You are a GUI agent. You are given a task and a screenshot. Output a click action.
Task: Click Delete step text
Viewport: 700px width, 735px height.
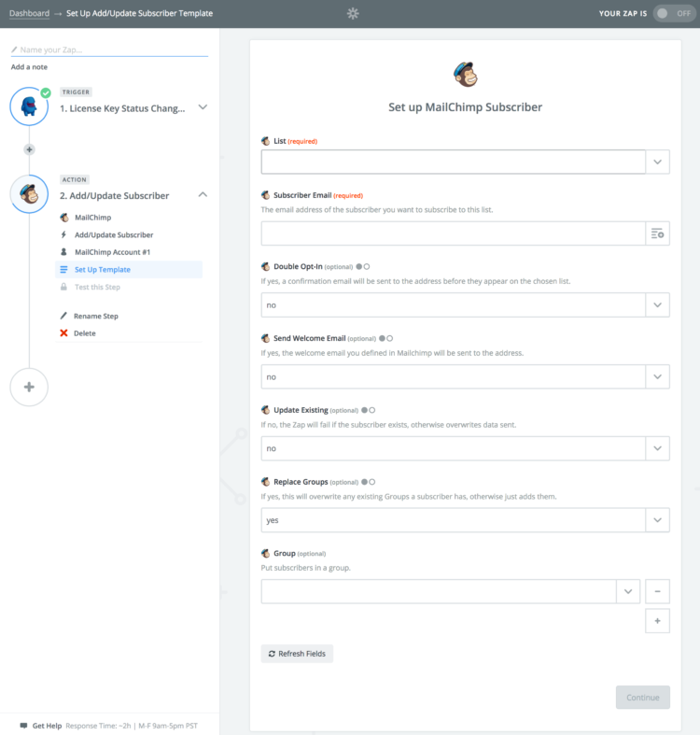(85, 333)
